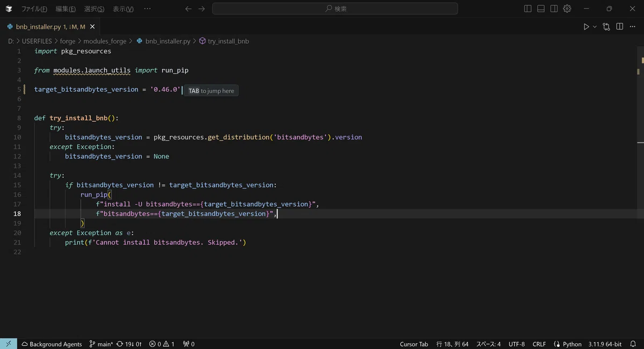Click the ports forwarded 0 indicator

click(189, 344)
